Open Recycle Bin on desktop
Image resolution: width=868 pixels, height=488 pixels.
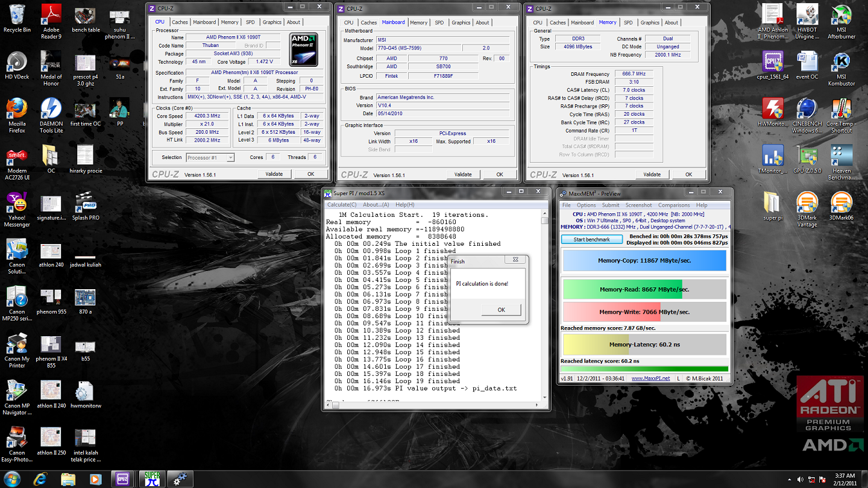pyautogui.click(x=17, y=19)
